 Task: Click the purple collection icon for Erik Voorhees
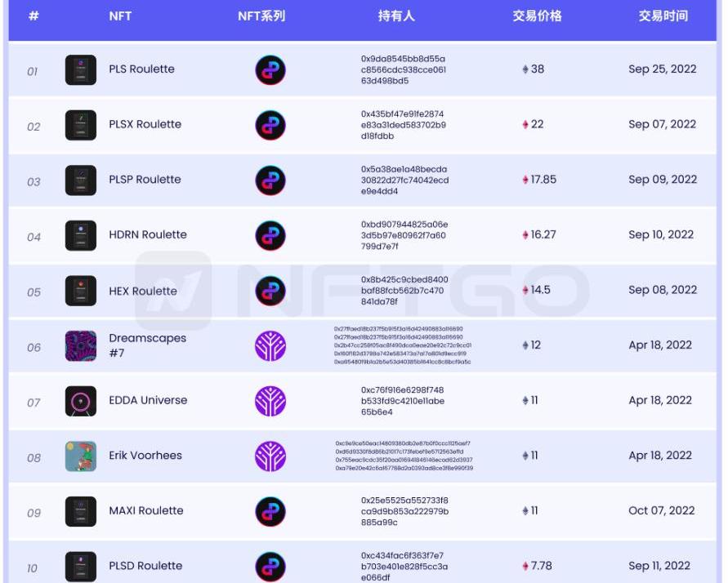tap(270, 456)
